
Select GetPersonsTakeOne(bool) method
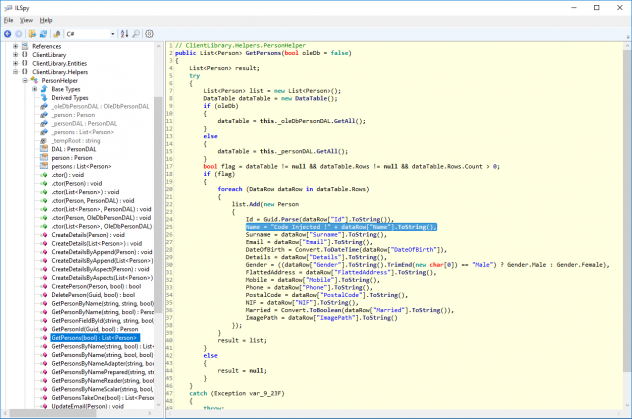[x=102, y=398]
